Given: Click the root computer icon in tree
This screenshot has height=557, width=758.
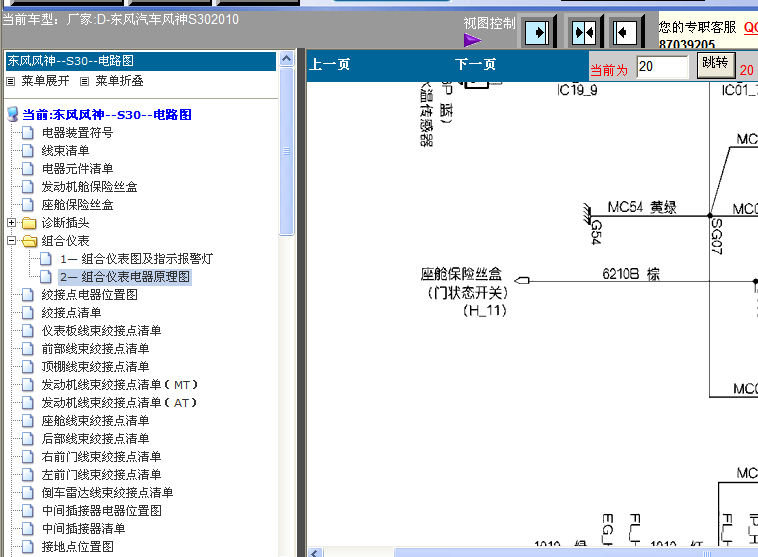Looking at the screenshot, I should click(13, 115).
